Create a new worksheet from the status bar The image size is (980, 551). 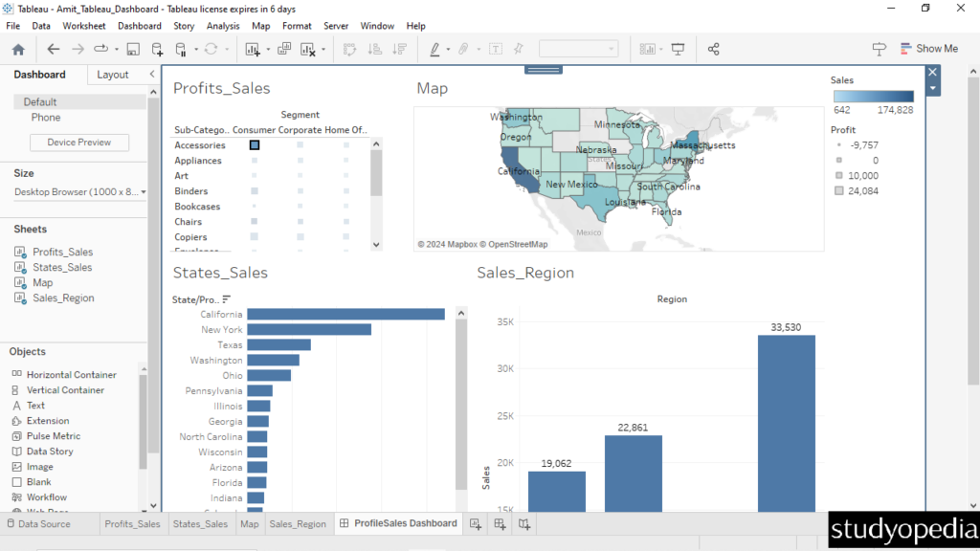[x=476, y=523]
